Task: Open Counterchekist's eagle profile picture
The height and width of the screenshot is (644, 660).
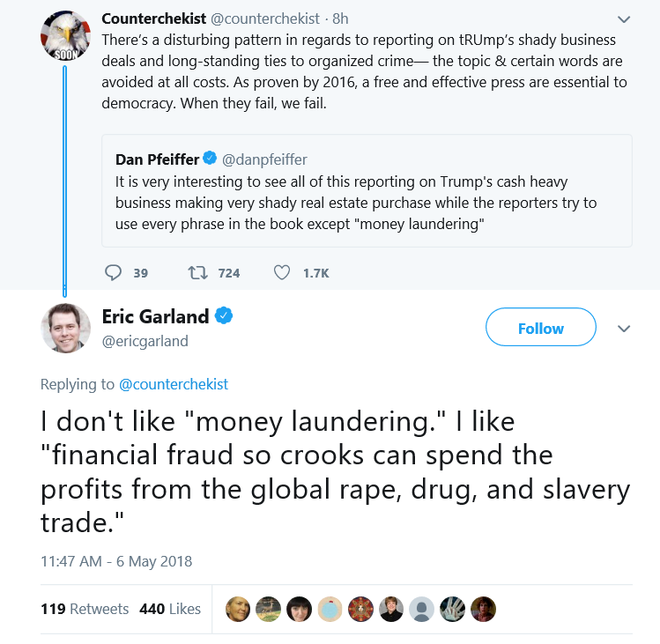Action: pyautogui.click(x=65, y=35)
